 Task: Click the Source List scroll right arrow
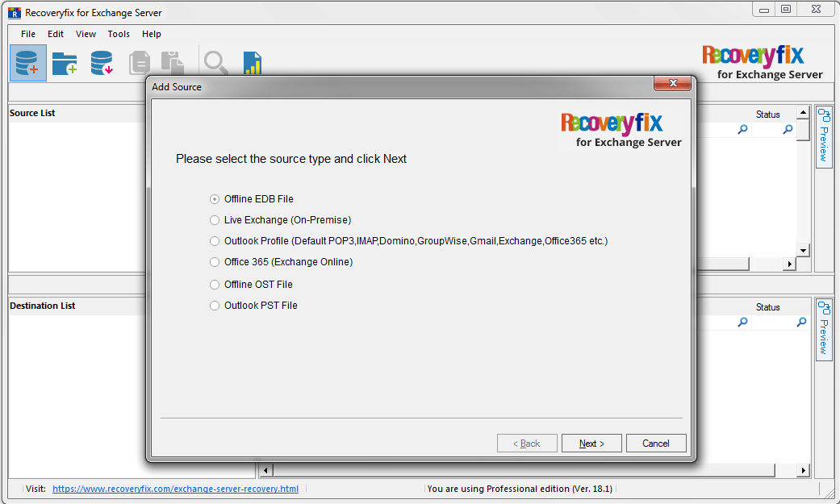789,264
